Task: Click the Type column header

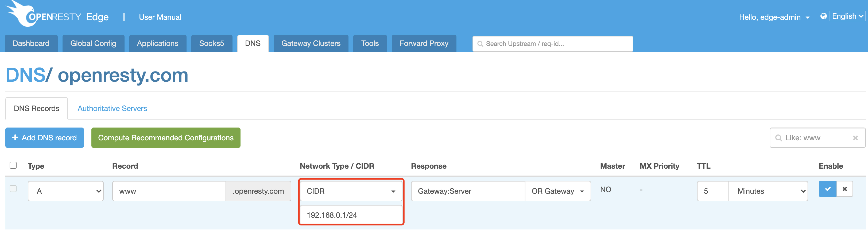Action: point(36,166)
